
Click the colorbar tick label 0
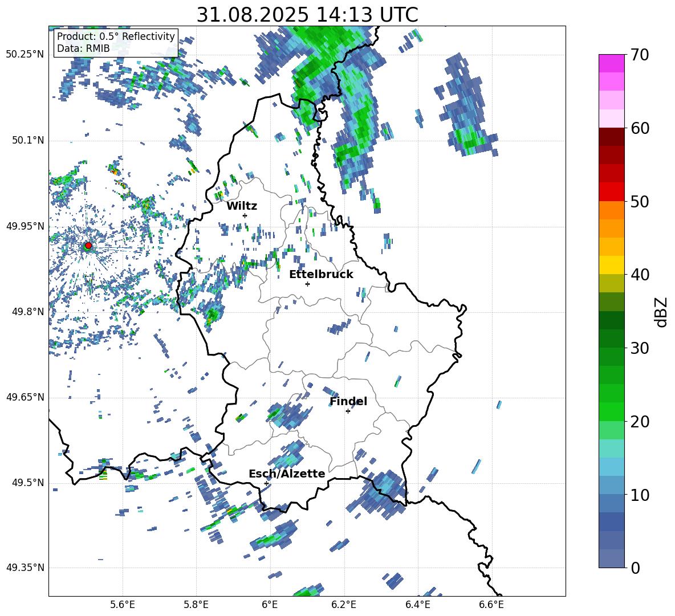pos(636,568)
